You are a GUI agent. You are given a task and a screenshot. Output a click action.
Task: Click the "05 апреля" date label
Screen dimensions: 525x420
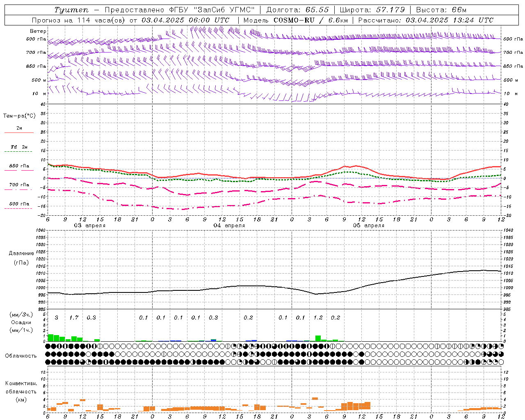click(x=368, y=226)
